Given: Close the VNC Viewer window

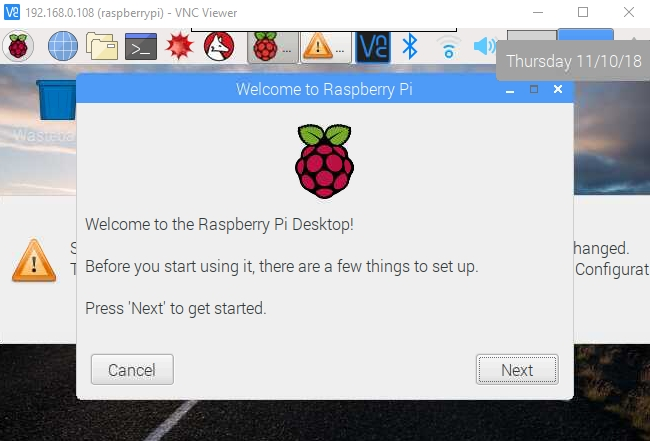Looking at the screenshot, I should click(629, 12).
